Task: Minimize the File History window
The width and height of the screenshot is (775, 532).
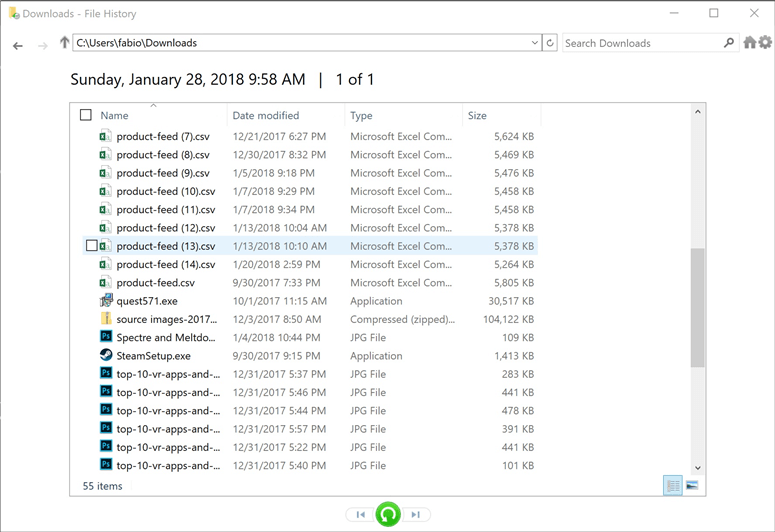Action: point(674,13)
